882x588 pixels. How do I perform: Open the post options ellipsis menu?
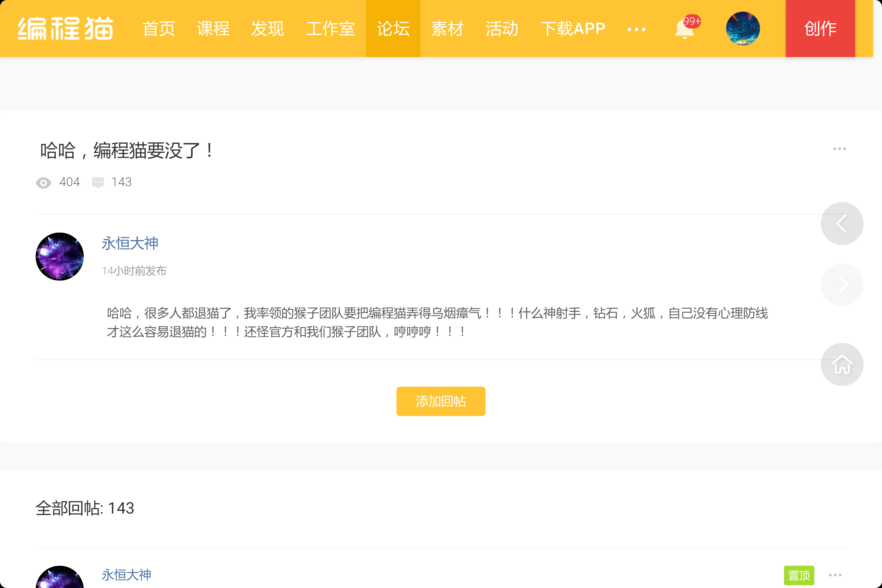pyautogui.click(x=839, y=149)
